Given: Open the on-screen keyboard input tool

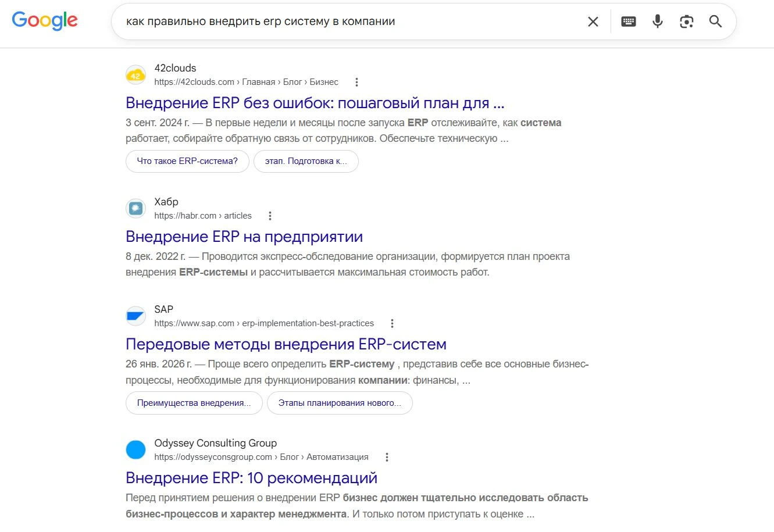Looking at the screenshot, I should (629, 22).
